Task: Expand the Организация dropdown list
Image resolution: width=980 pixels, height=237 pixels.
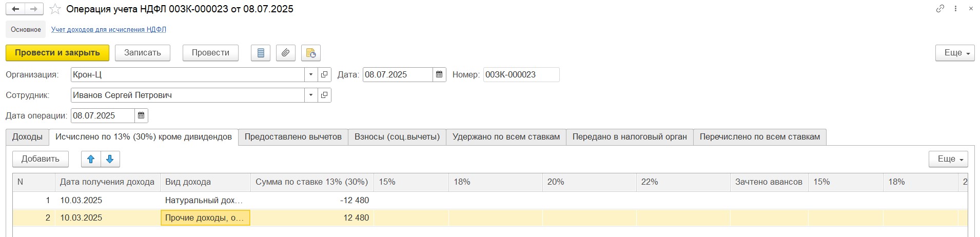Action: 311,75
